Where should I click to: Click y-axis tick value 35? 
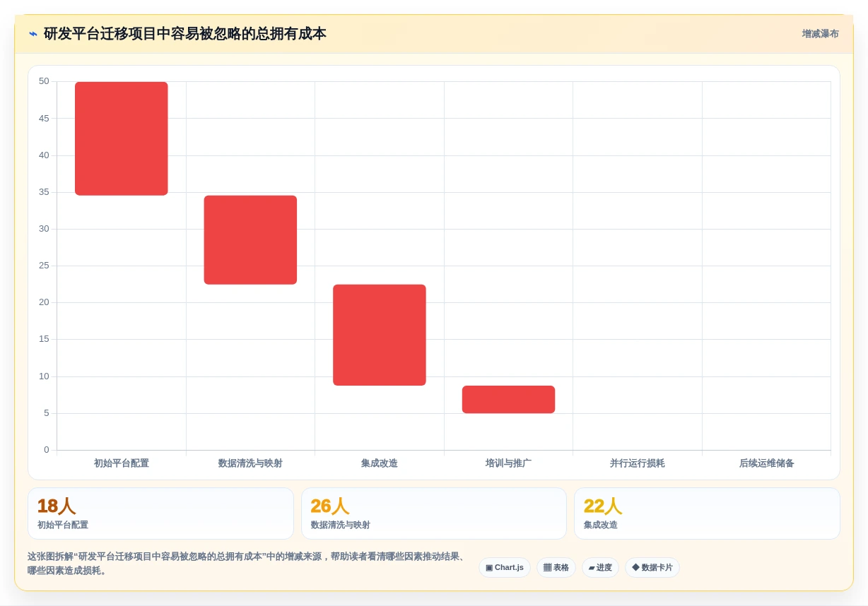tap(44, 192)
